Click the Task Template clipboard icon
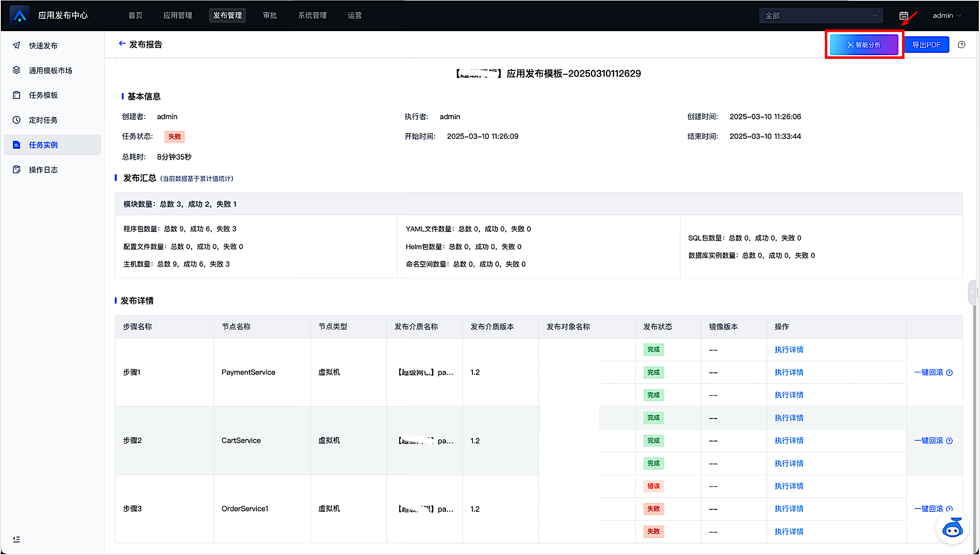This screenshot has width=980, height=555. 17,95
